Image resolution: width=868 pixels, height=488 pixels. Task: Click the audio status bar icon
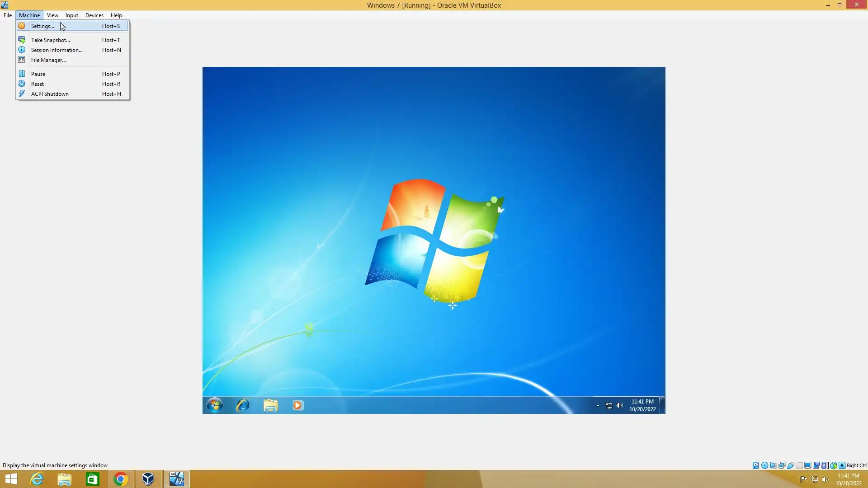click(x=773, y=465)
